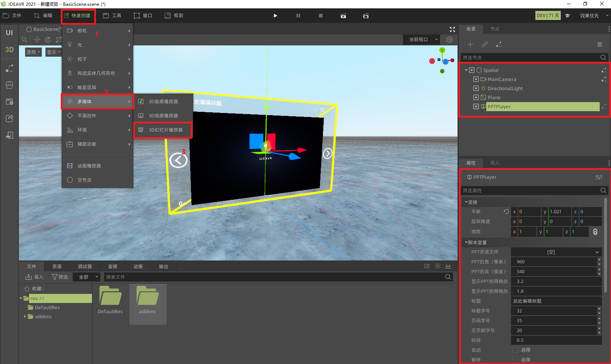This screenshot has height=364, width=611.
Task: Toggle visibility checkbox of MainCamera node
Action: click(476, 79)
